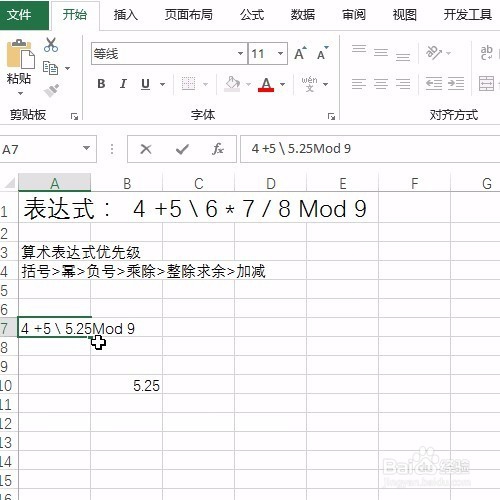Expand the border style arrow

pos(205,84)
